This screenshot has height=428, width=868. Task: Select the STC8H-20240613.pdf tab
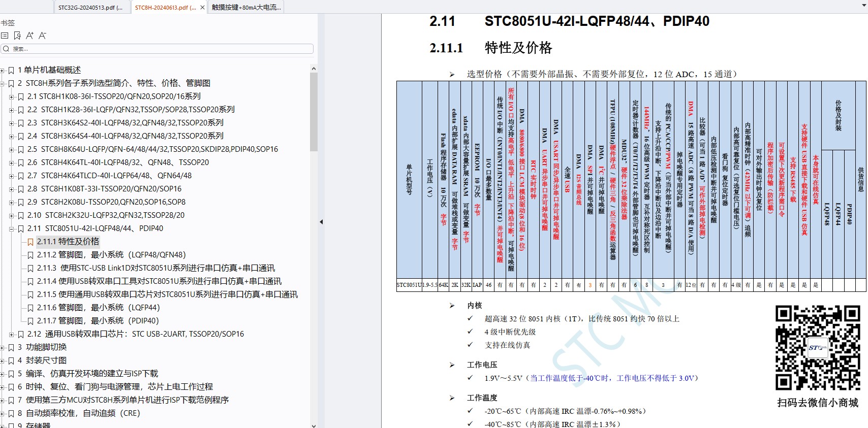(165, 7)
